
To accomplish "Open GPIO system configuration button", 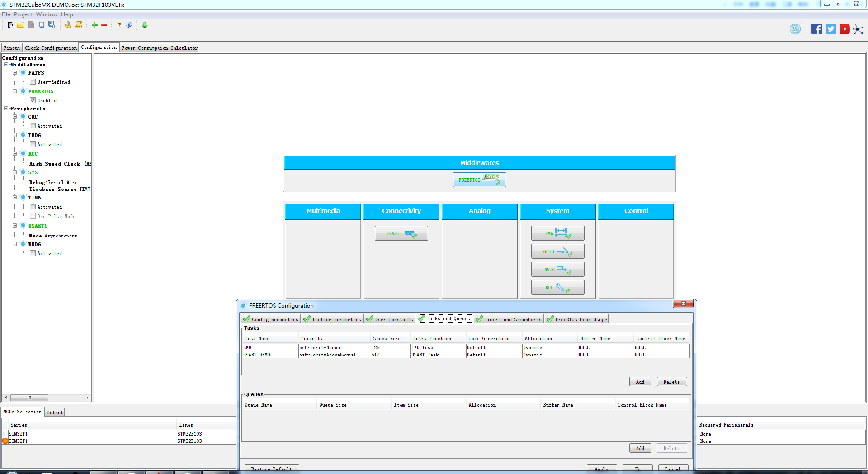I will point(557,251).
